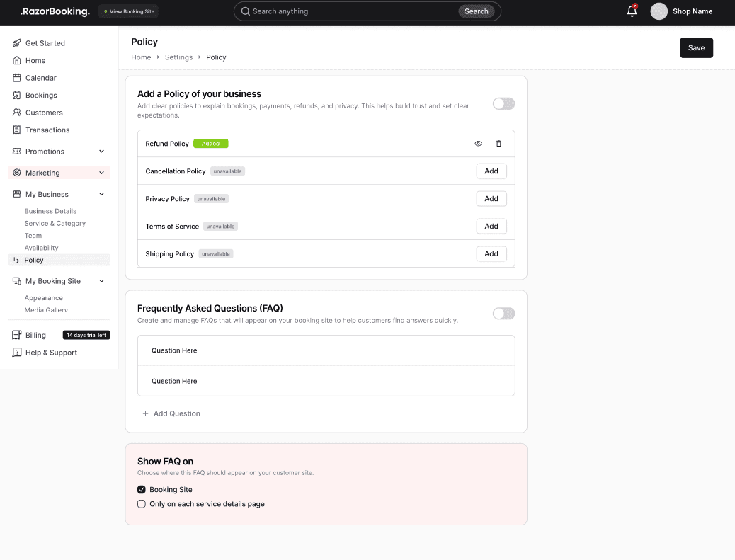This screenshot has width=735, height=560.
Task: Open notifications bell icon
Action: 632,11
